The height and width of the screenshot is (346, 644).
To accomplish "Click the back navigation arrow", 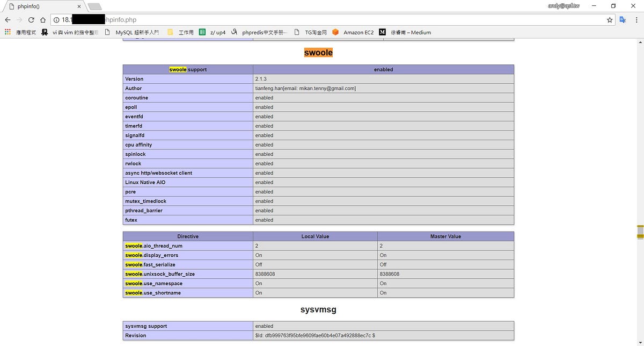I will [8, 19].
